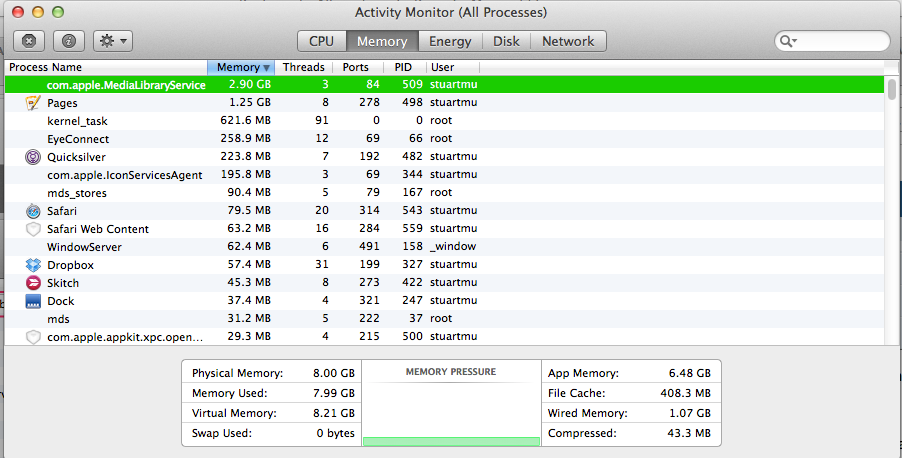Sort by Process Name column header
The width and height of the screenshot is (902, 458).
(x=106, y=67)
